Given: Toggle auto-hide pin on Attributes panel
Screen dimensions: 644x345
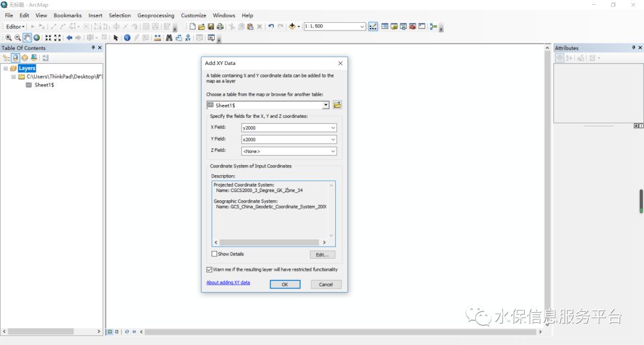Looking at the screenshot, I should (x=633, y=48).
